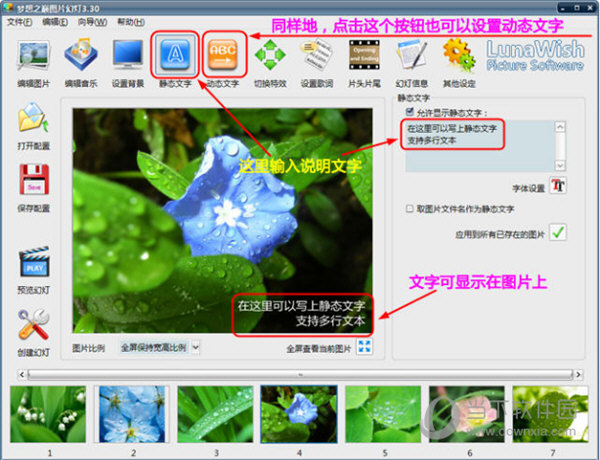600x460 pixels.
Task: Click the 打开配置 open config folder icon
Action: (x=33, y=117)
